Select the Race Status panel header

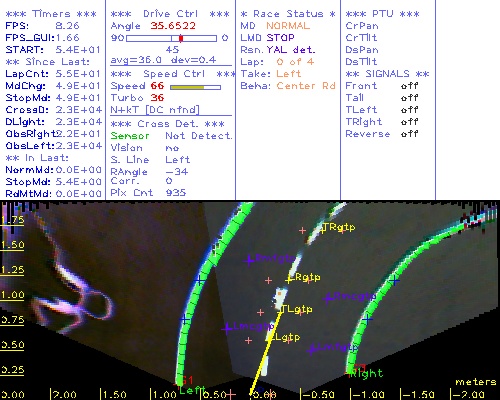click(x=288, y=14)
